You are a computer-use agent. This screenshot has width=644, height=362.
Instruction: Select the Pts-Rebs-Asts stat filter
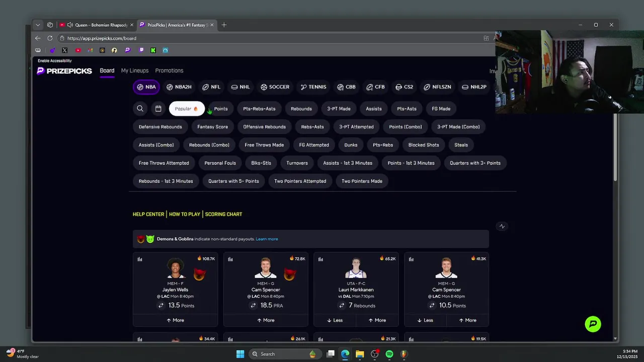[x=259, y=109]
